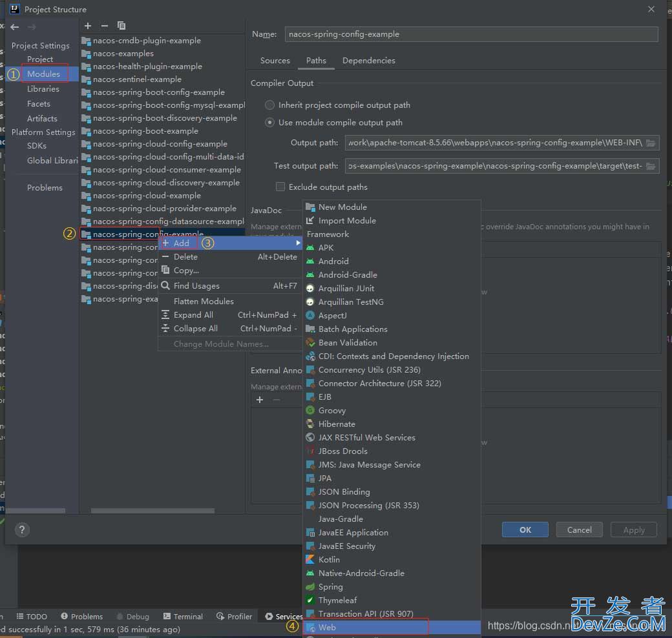Open Facets in Project Settings
Viewport: 672px width, 638px height.
coord(39,103)
